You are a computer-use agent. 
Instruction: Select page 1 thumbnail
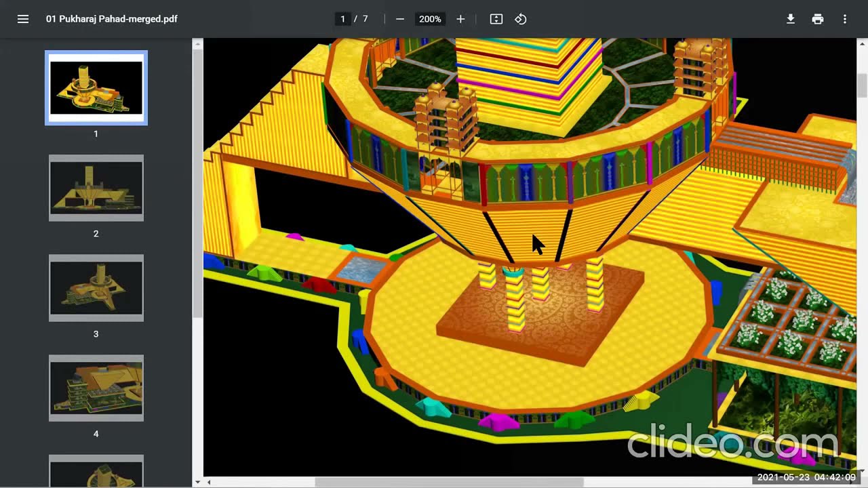96,88
